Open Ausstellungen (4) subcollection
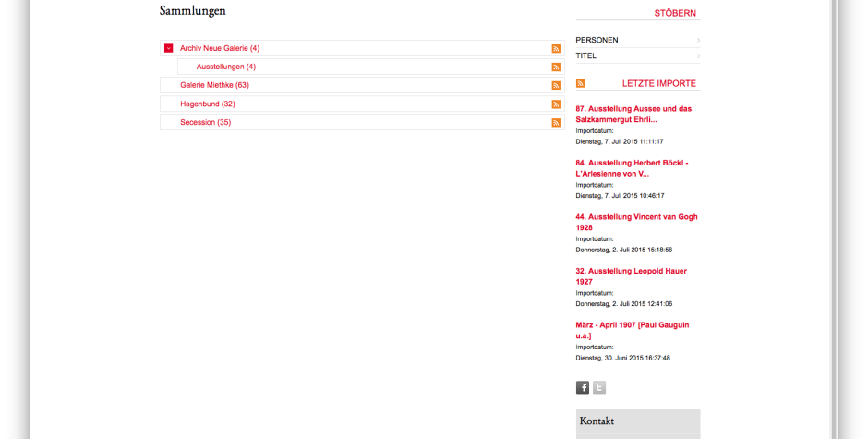Viewport: 868px width, 439px height. 226,67
